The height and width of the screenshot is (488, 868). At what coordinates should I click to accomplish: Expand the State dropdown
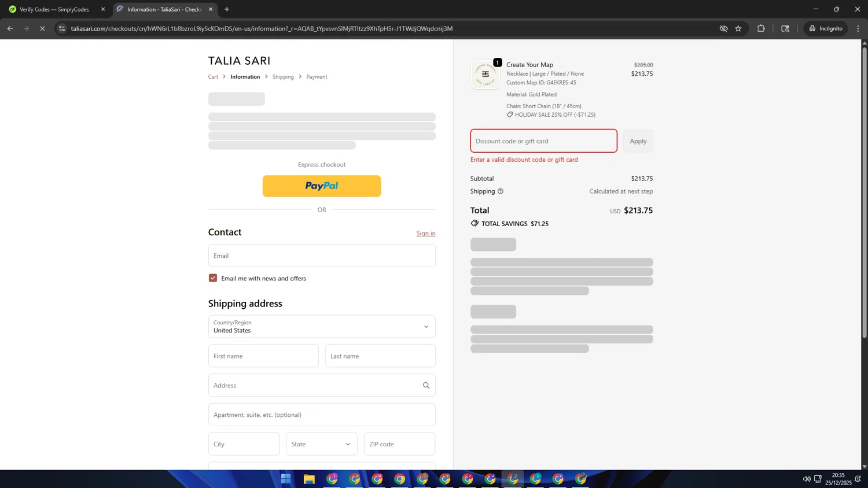321,444
